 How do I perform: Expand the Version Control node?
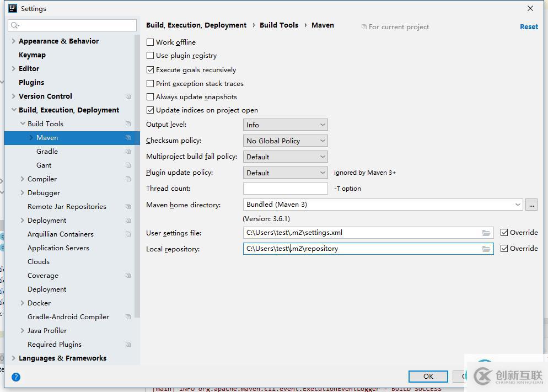[x=13, y=96]
